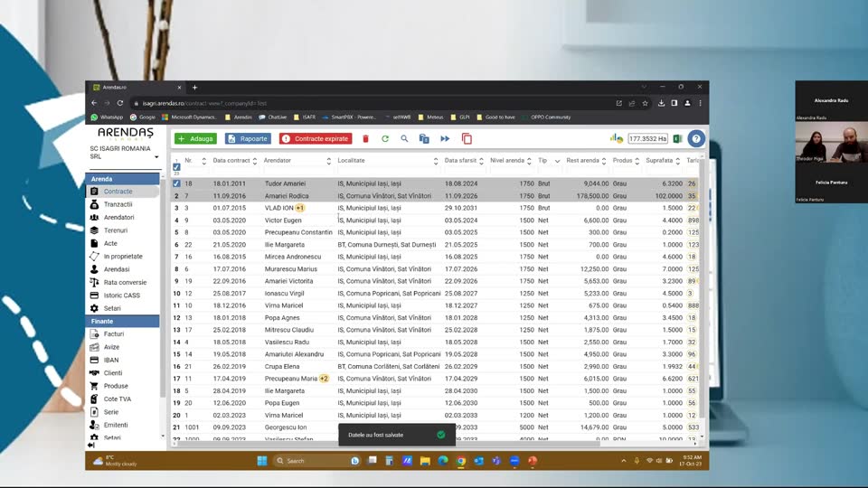Screen dimensions: 868x488
Task: Toggle the select-all checkbox in table header
Action: coord(176,166)
